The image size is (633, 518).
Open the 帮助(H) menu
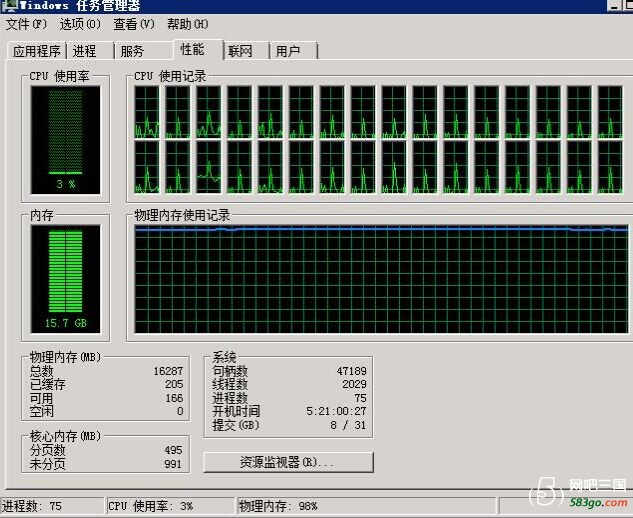[188, 24]
